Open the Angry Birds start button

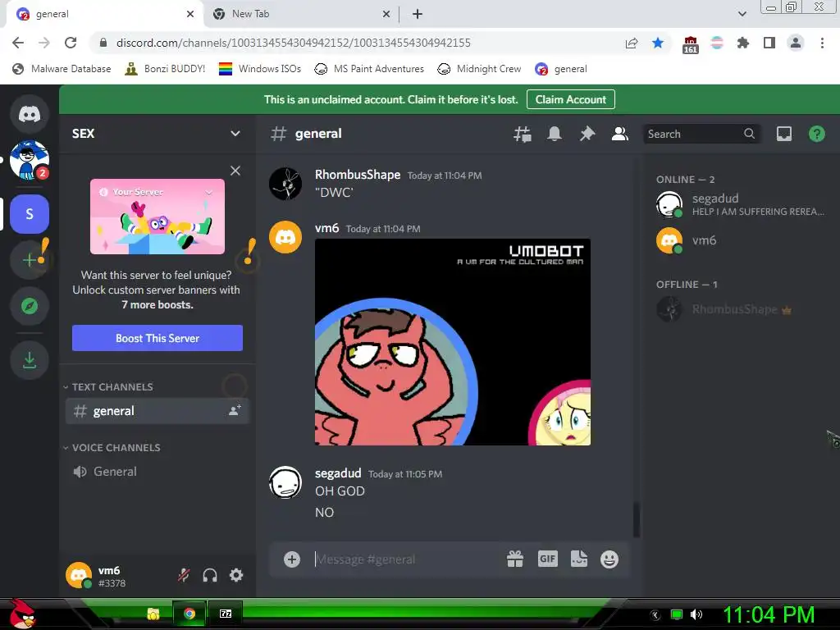tap(21, 614)
